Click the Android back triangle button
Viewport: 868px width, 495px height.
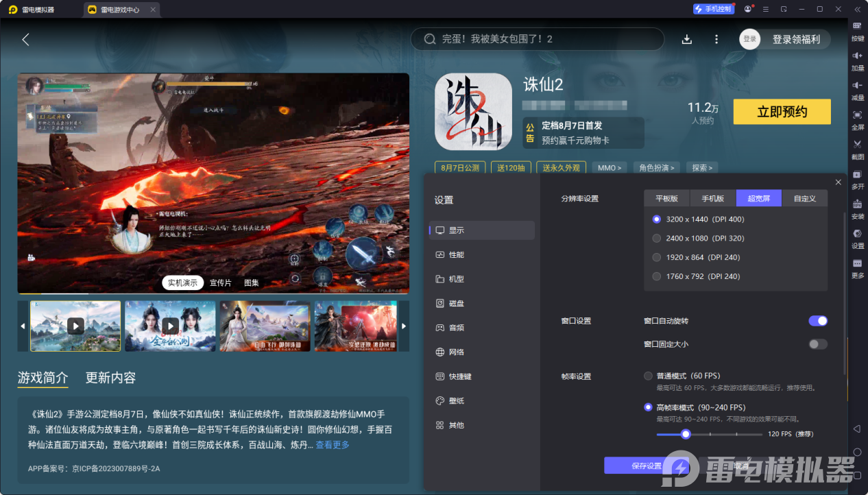point(857,429)
